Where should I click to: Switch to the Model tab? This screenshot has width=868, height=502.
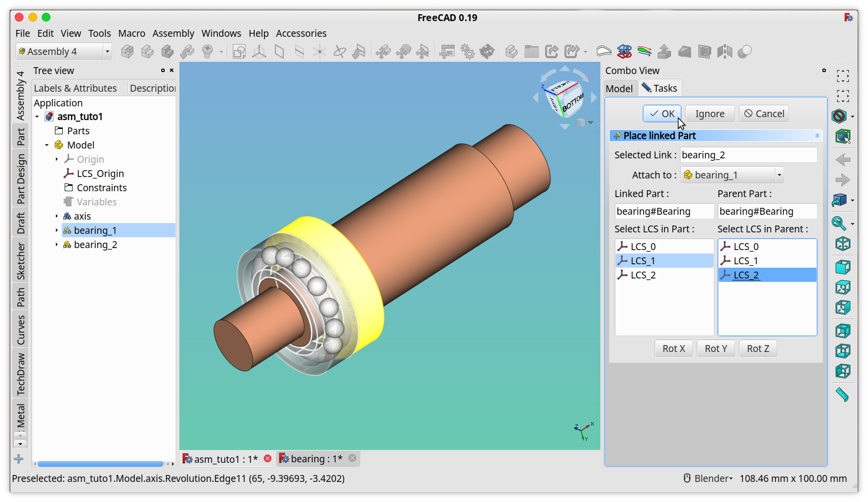(x=619, y=89)
